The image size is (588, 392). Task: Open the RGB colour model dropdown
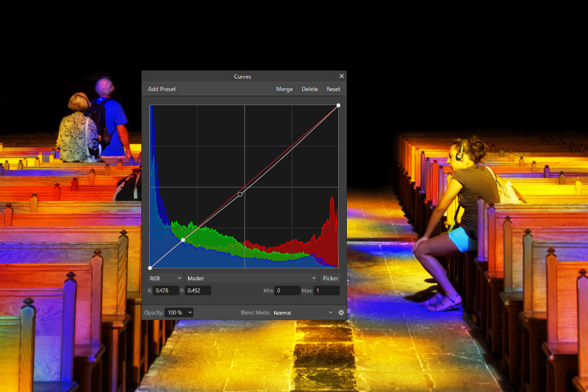point(165,278)
